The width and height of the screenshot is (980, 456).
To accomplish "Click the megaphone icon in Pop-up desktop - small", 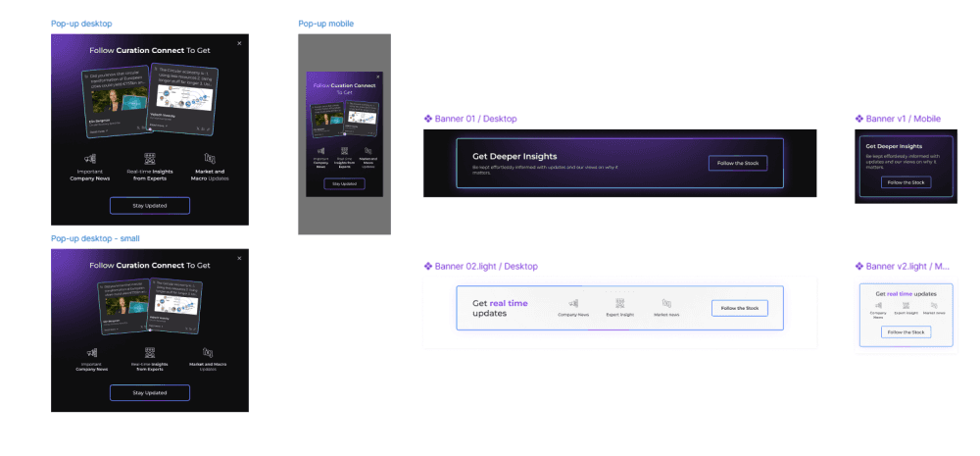I will pos(92,353).
